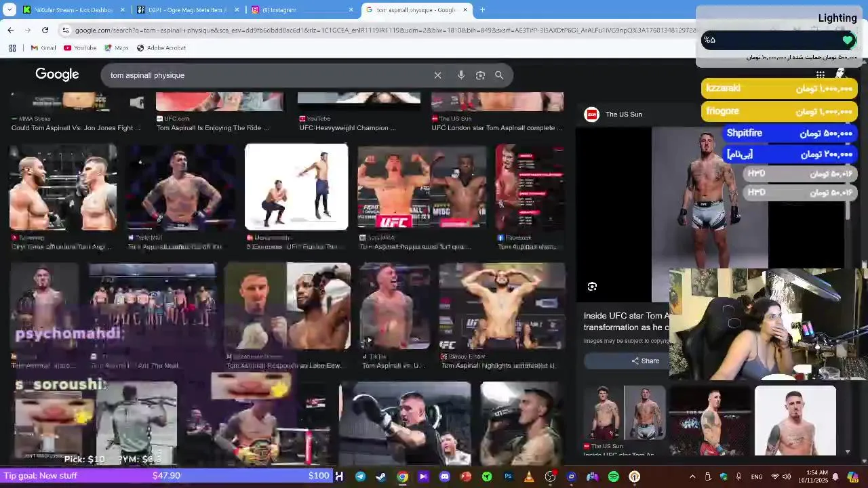Screen dimensions: 868x488
Task: Open the Gmail bookmark
Action: pos(43,47)
